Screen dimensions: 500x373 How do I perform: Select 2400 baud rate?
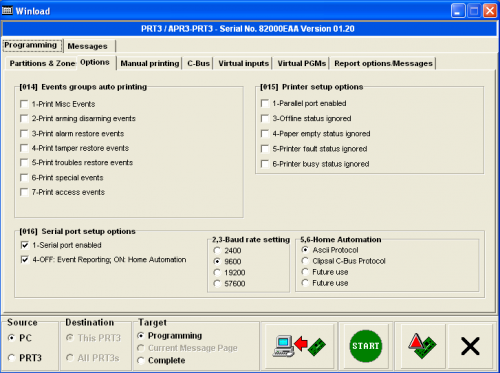217,250
